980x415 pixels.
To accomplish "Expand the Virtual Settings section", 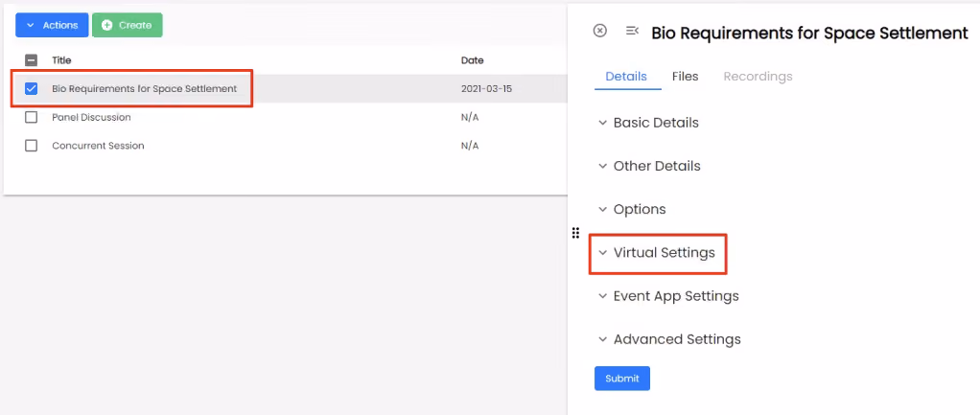I will tap(656, 252).
